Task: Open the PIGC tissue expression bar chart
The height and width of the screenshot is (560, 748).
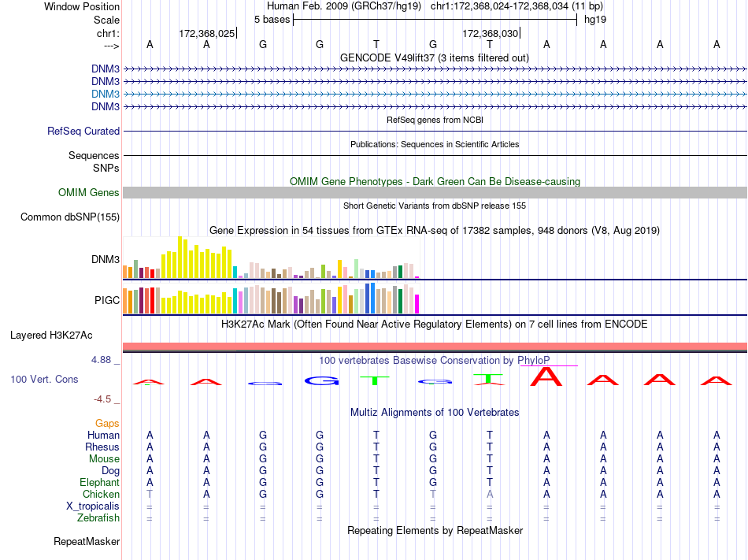Action: point(271,299)
